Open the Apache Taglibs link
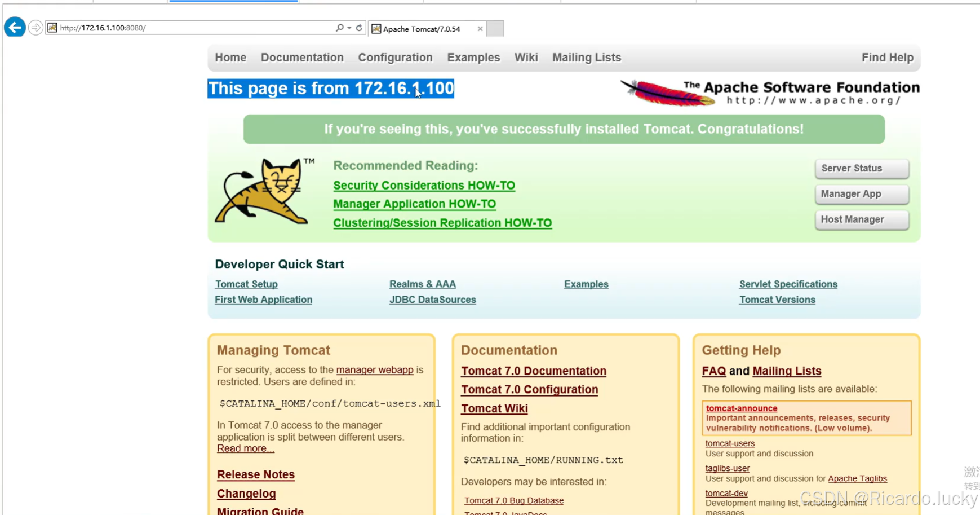This screenshot has height=515, width=980. (857, 478)
